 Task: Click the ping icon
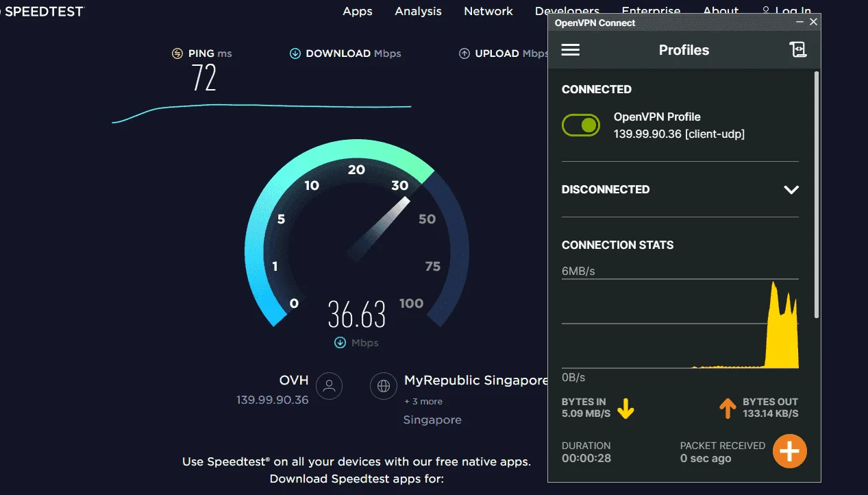point(177,53)
